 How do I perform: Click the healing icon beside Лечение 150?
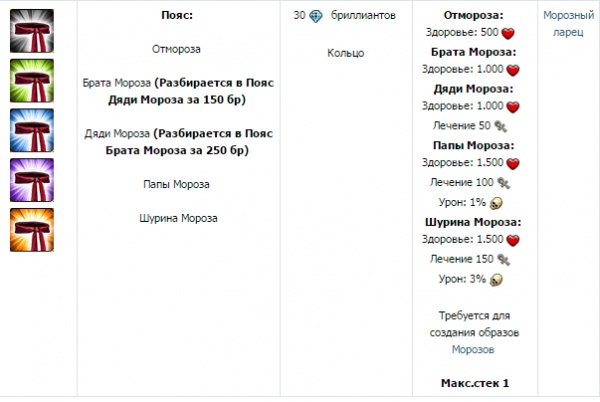point(505,259)
